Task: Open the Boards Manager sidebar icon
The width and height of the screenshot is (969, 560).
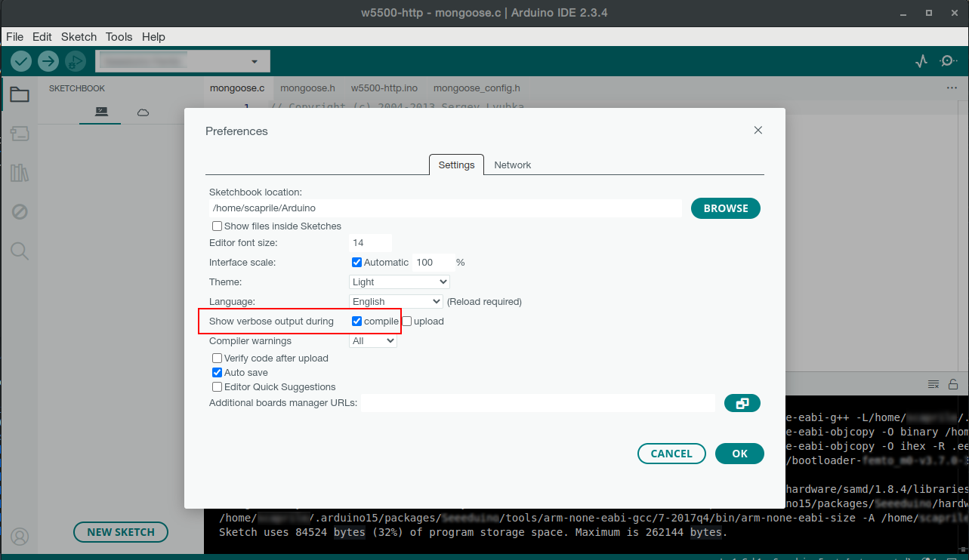Action: click(x=20, y=134)
